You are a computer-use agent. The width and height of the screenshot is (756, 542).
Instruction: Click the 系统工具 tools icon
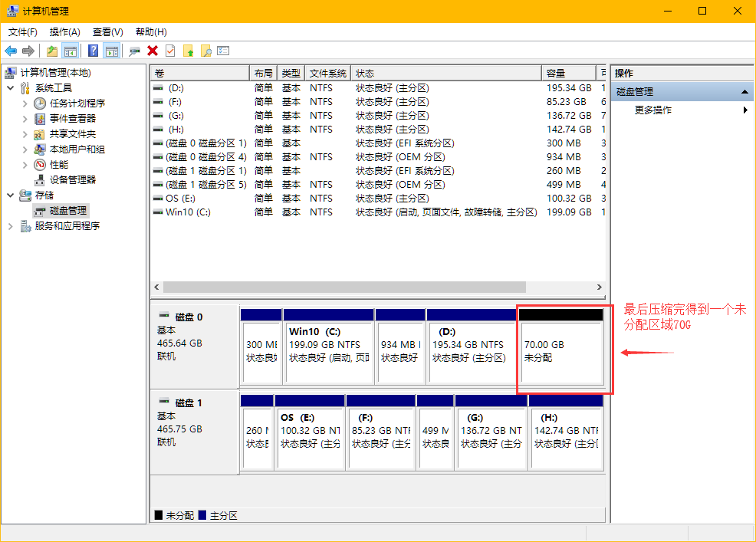[x=25, y=88]
